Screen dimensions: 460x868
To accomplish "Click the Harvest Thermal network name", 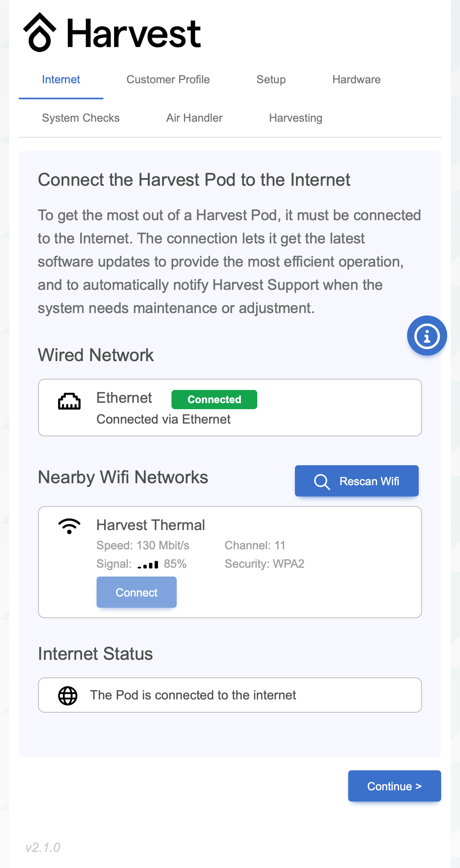I will [x=151, y=525].
